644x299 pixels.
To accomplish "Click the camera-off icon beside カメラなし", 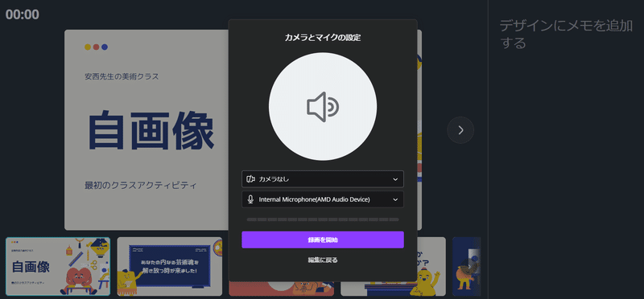I will pos(250,179).
